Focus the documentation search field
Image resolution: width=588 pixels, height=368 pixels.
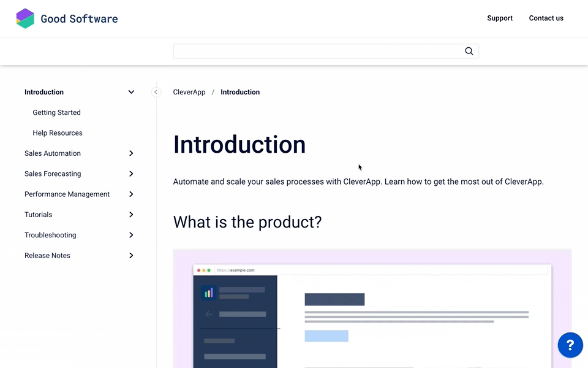[317, 52]
